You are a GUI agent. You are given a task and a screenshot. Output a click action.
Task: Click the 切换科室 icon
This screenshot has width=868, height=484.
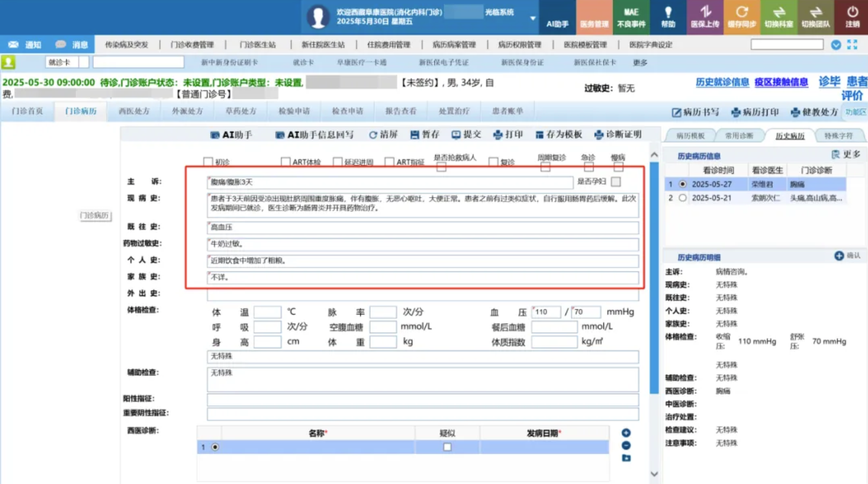[778, 12]
